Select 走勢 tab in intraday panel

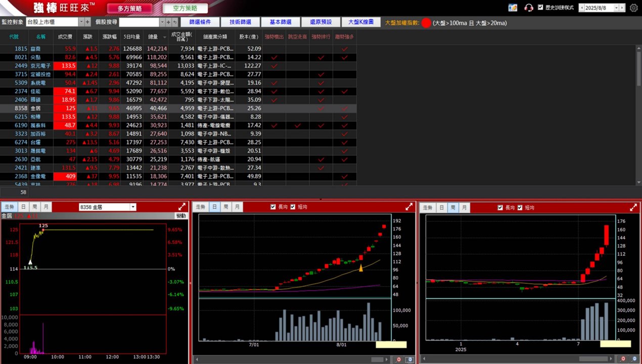[10, 207]
